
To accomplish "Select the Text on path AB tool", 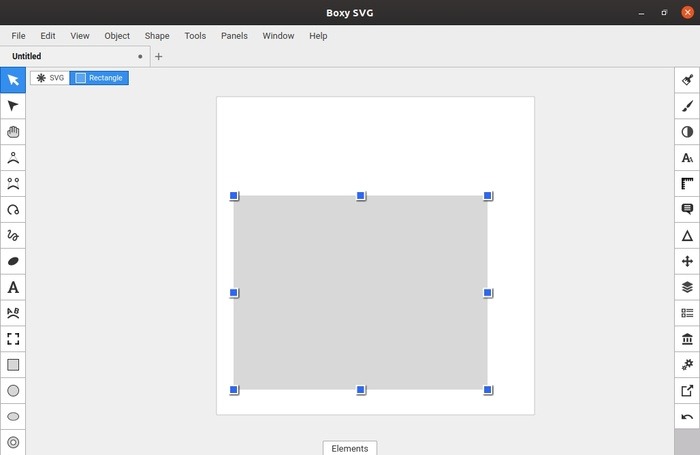I will coord(13,313).
